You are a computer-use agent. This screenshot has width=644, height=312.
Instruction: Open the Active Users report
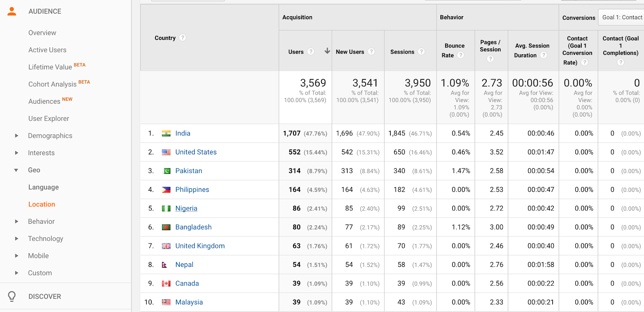tap(47, 50)
